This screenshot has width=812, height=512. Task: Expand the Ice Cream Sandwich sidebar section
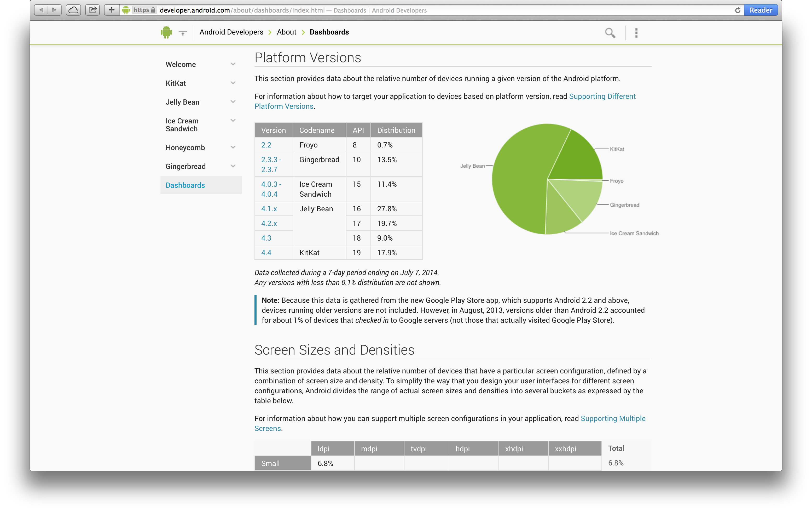(233, 121)
